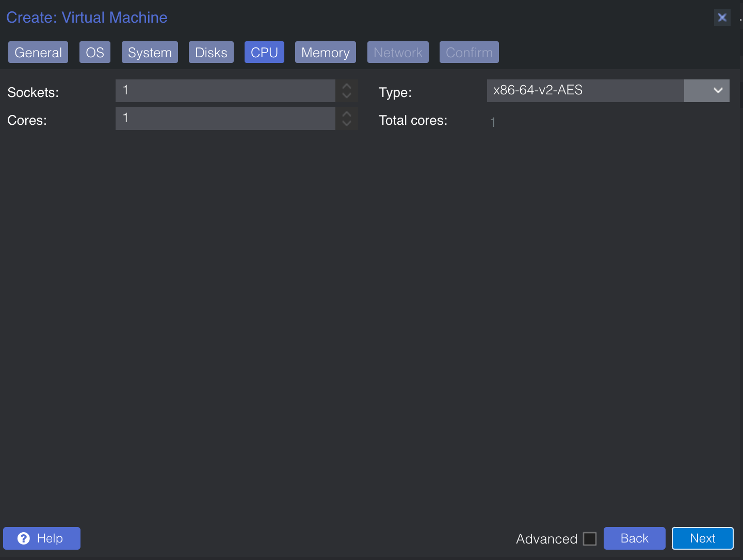Focus the Sockets number field
This screenshot has height=560, width=743.
click(225, 91)
